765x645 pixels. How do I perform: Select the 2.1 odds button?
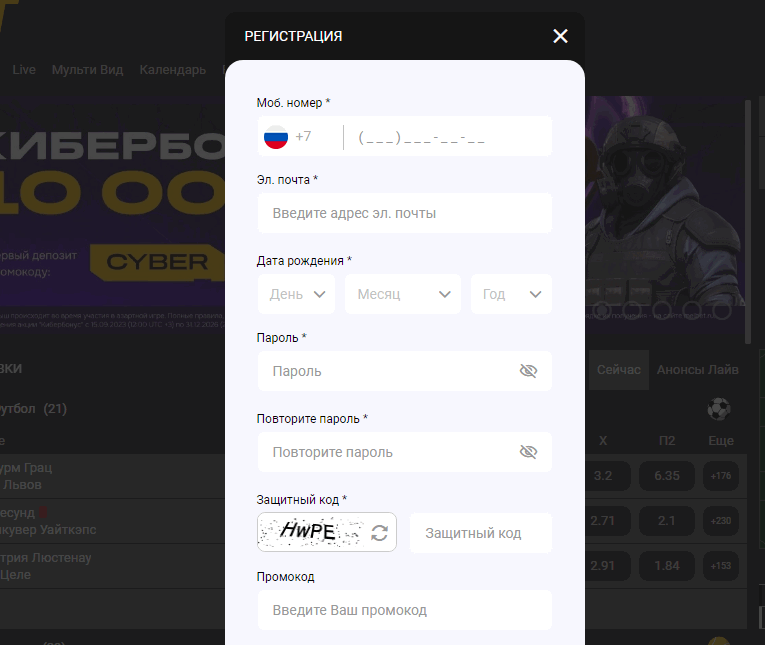point(667,521)
